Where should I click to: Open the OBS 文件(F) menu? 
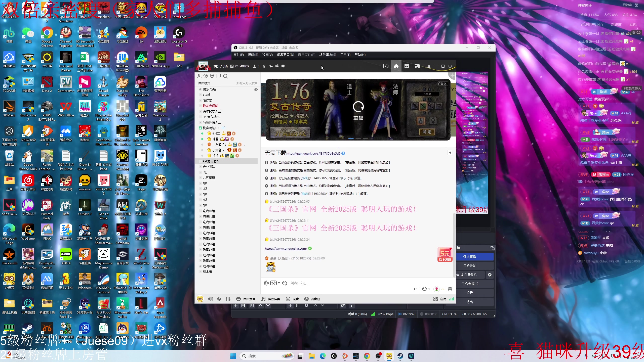(238, 55)
